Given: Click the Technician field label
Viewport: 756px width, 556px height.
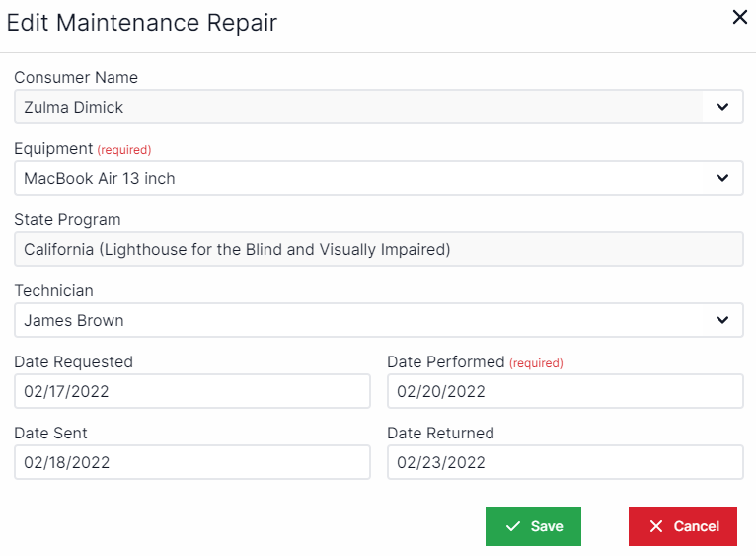Looking at the screenshot, I should (53, 291).
